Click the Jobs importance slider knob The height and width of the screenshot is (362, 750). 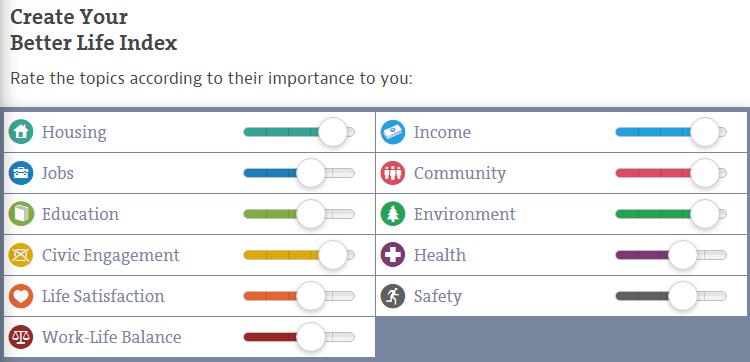tap(310, 173)
